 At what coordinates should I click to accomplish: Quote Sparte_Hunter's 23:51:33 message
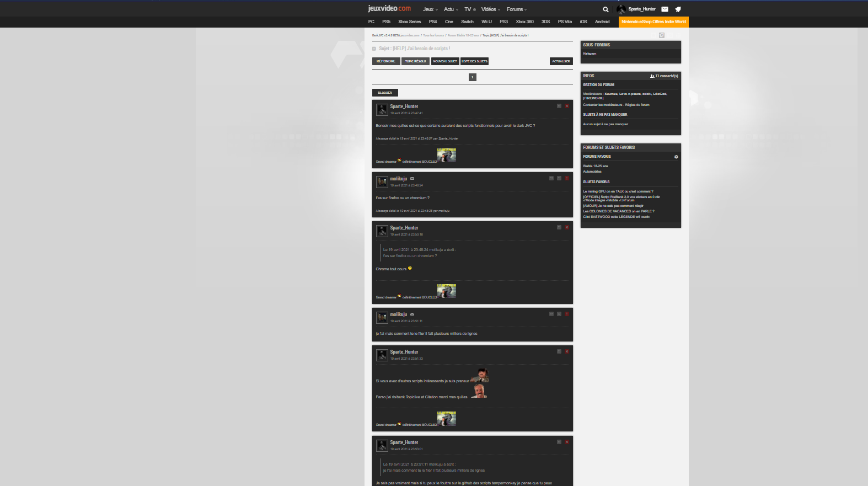tap(559, 351)
